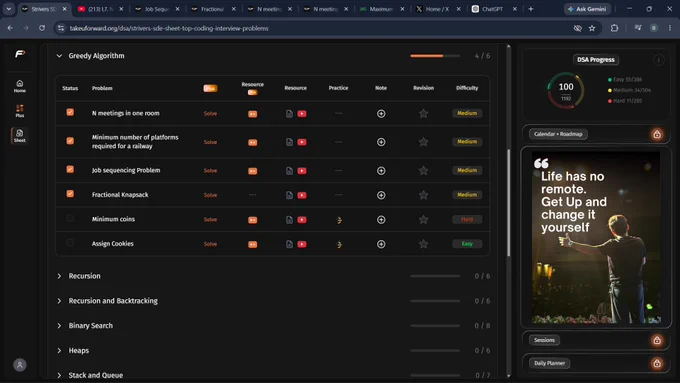Add a note for Fractional Knapsack
This screenshot has width=680, height=383.
point(381,195)
